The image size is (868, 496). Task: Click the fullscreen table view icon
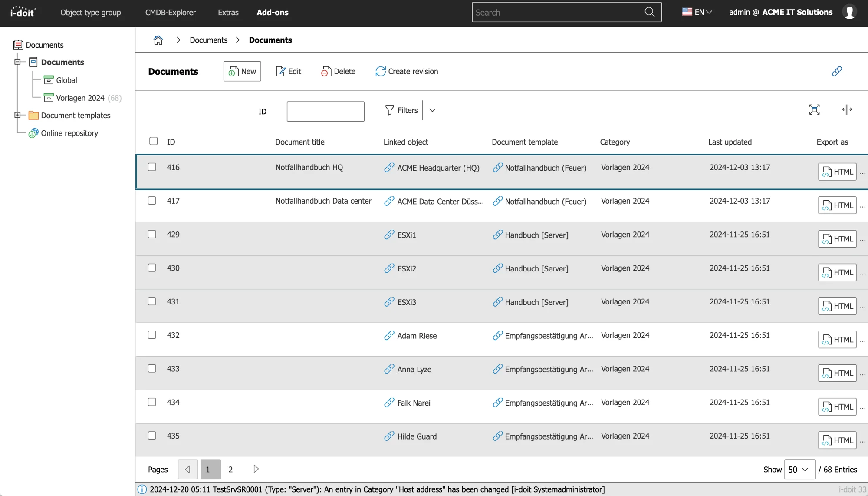tap(815, 109)
